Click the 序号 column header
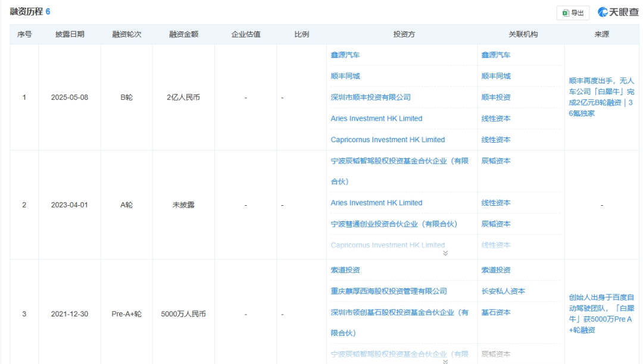Image resolution: width=643 pixels, height=364 pixels. point(24,34)
